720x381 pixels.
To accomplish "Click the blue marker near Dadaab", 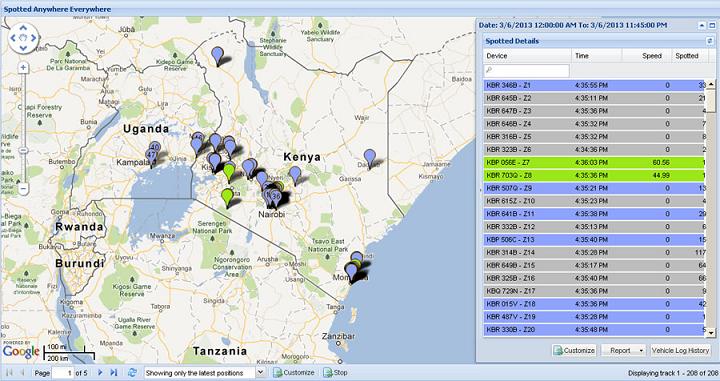I will pyautogui.click(x=370, y=158).
